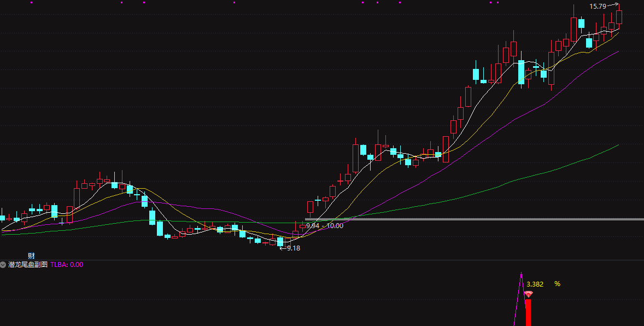Click the yellow 3.382 value label
The image size is (644, 326).
535,284
